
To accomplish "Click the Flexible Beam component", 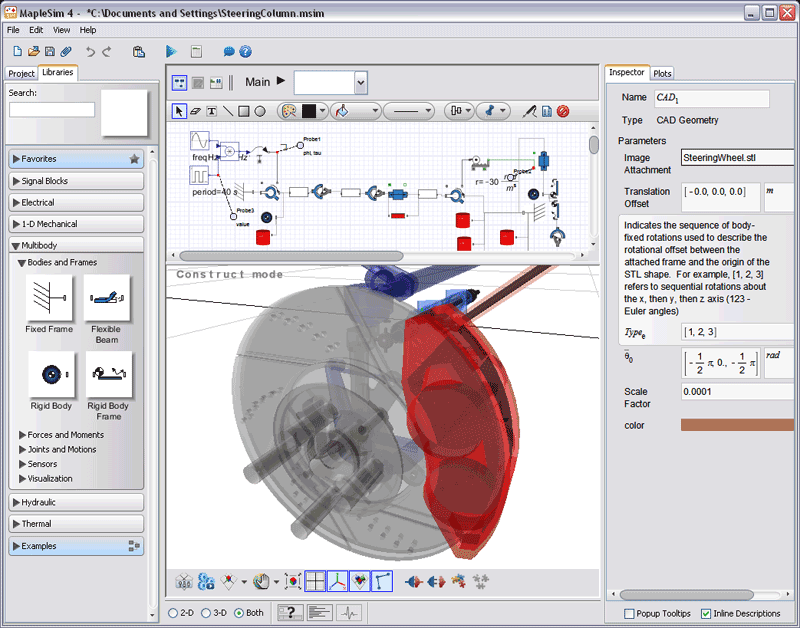I will [107, 297].
